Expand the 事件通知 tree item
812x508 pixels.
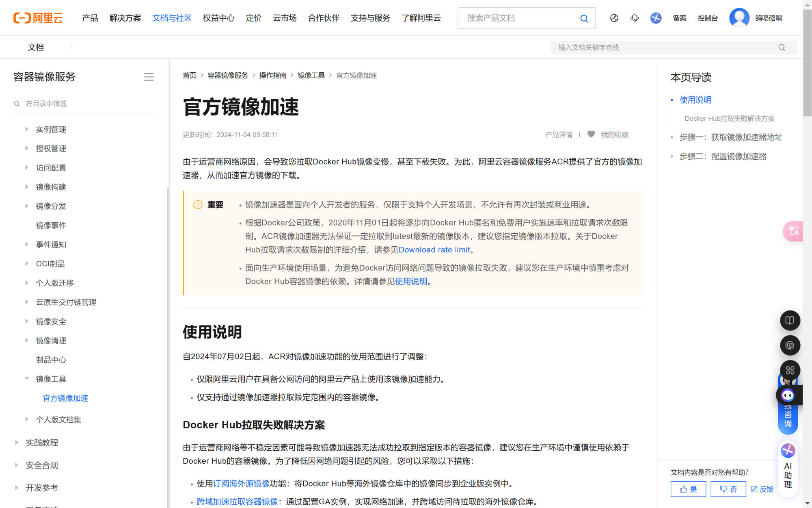(26, 244)
